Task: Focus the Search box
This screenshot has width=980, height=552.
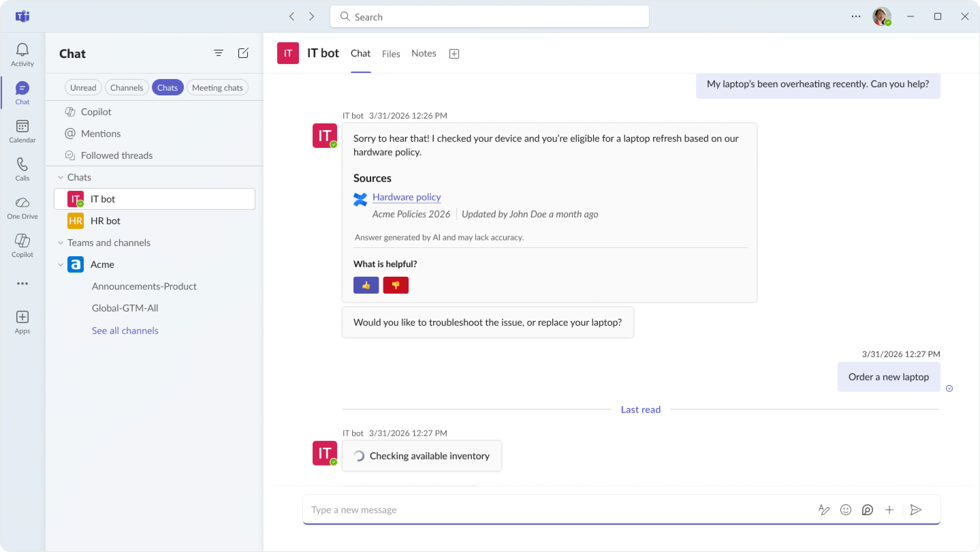Action: pyautogui.click(x=489, y=16)
